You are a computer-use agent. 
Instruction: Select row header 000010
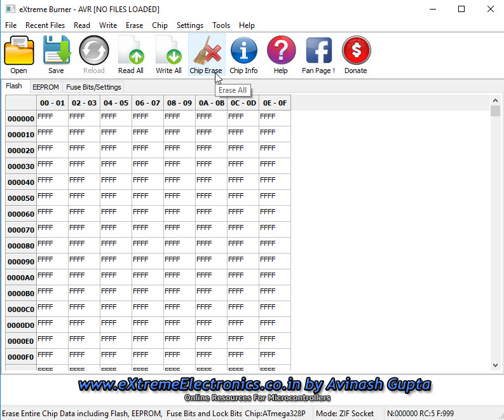coord(21,134)
